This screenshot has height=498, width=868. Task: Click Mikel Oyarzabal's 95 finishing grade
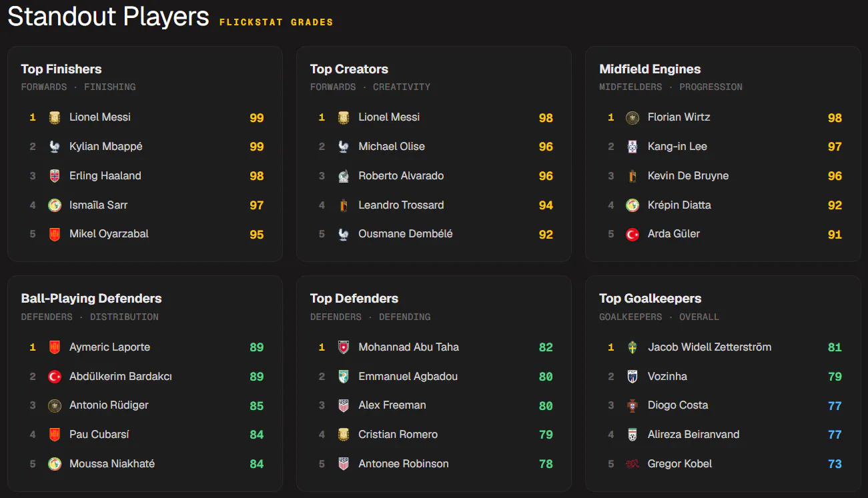click(x=257, y=235)
